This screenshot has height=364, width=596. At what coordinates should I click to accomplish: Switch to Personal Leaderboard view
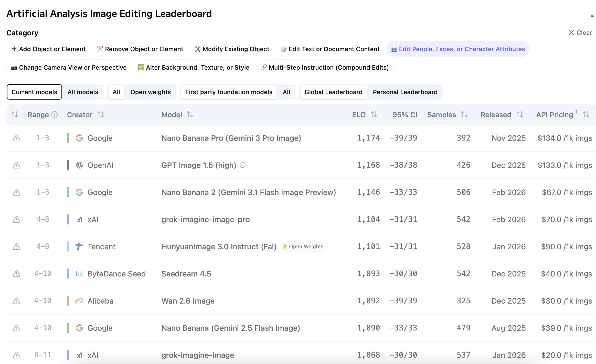tap(405, 92)
